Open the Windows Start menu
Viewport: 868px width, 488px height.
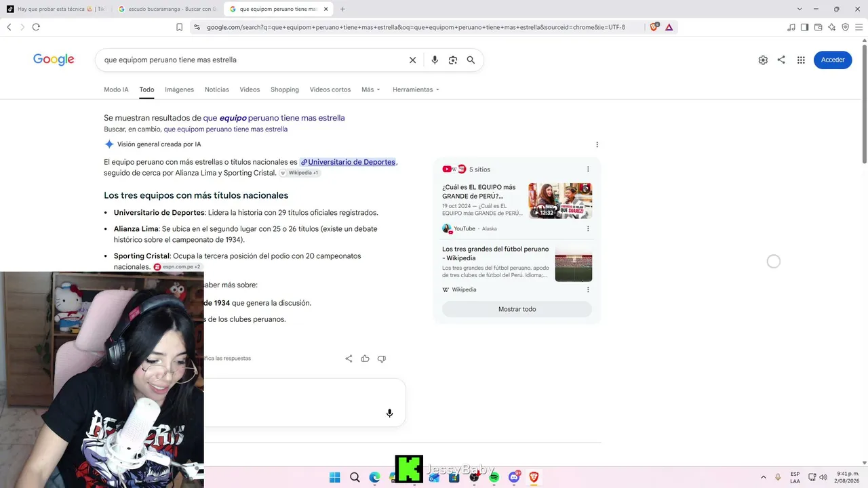[x=334, y=477]
